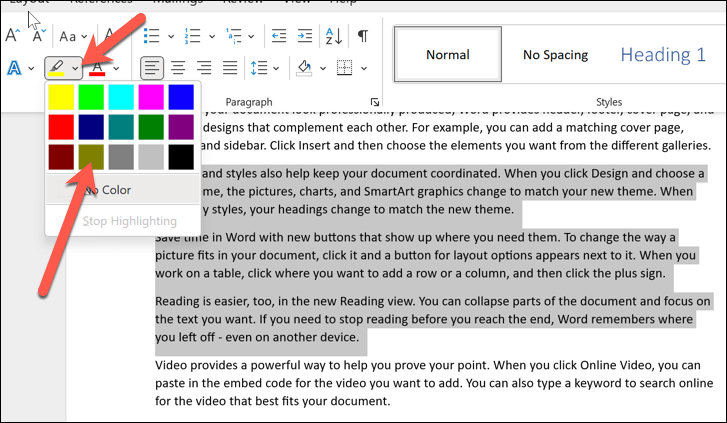The height and width of the screenshot is (423, 727).
Task: Expand the Font Color dropdown arrow
Action: coord(116,69)
